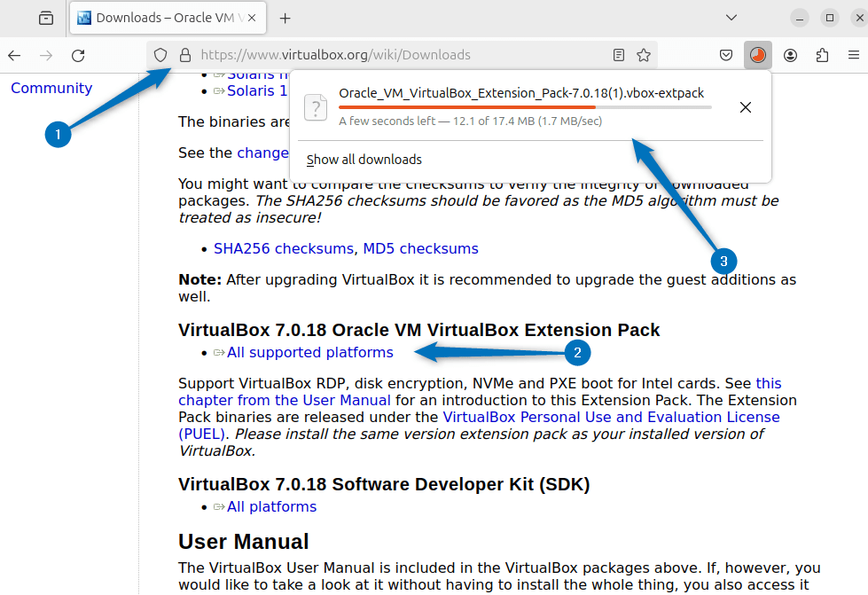Open the Extensions puzzle icon
Image resolution: width=868 pixels, height=595 pixels.
pyautogui.click(x=822, y=55)
